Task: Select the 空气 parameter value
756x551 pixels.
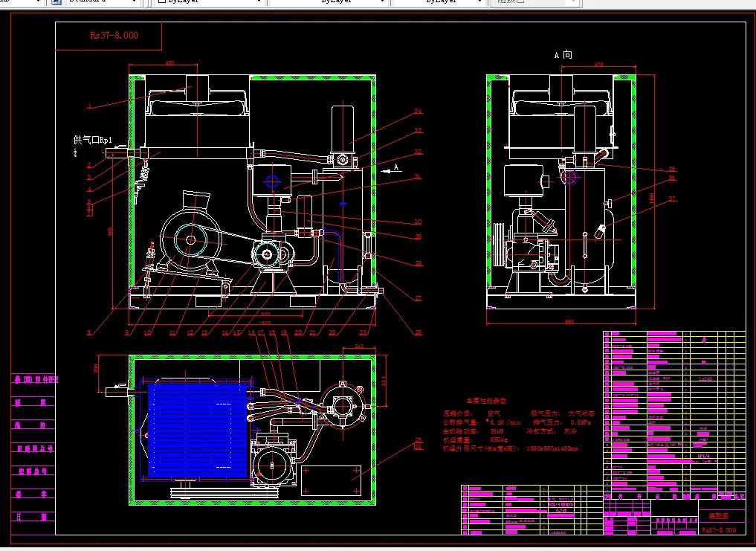Action: [494, 413]
